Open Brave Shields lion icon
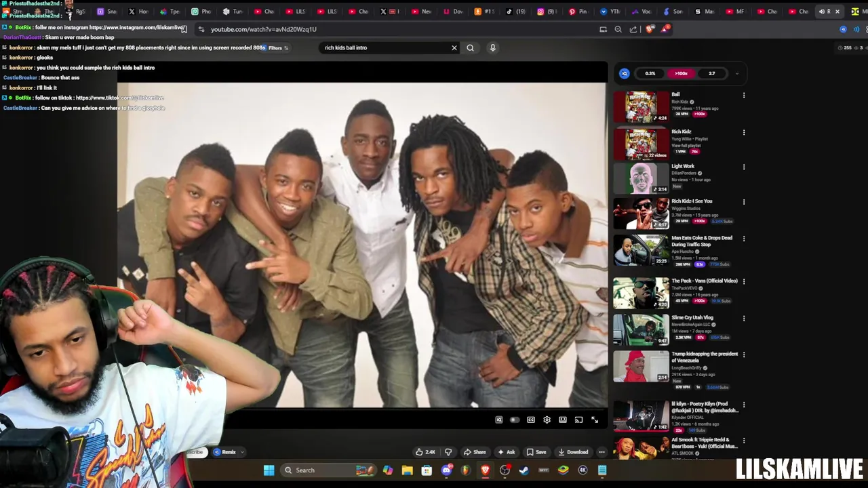868x488 pixels. click(x=650, y=29)
